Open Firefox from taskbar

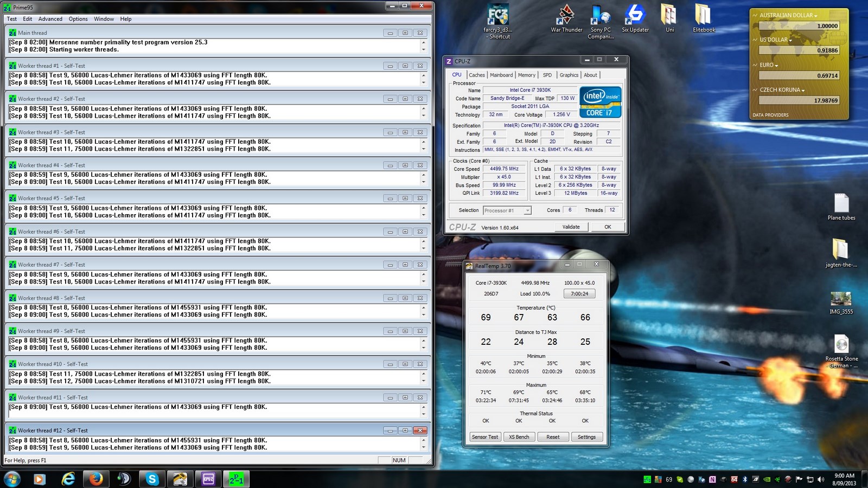(x=96, y=479)
